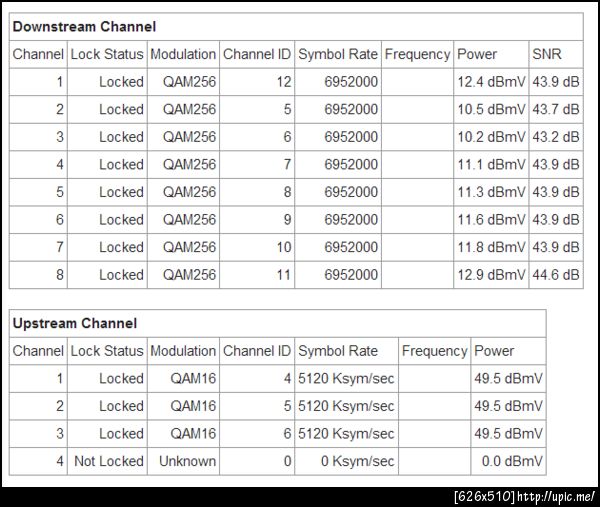Select the SNR column header
This screenshot has height=507, width=600.
pyautogui.click(x=546, y=54)
